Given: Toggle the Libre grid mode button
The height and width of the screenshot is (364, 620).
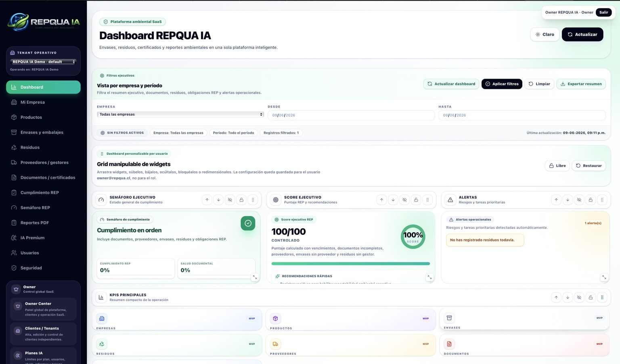Looking at the screenshot, I should (557, 166).
